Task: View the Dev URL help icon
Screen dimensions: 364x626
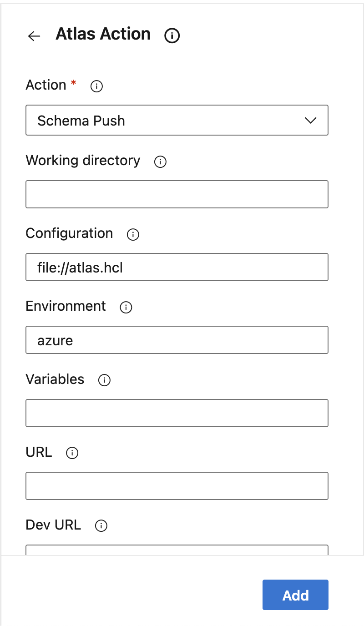Action: coord(101,525)
